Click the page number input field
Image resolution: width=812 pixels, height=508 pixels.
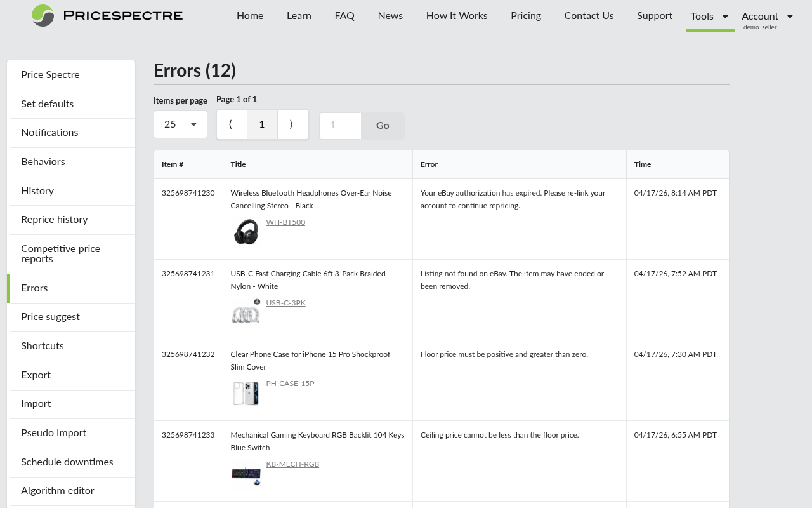339,126
